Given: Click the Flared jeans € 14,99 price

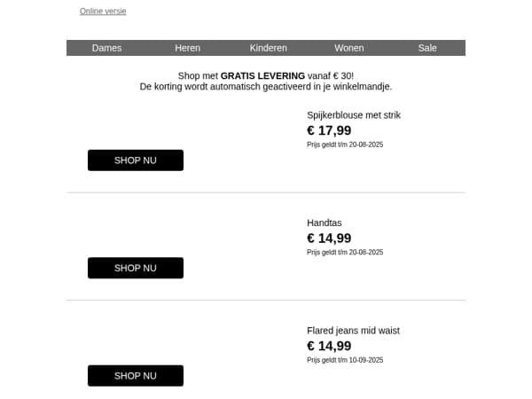Looking at the screenshot, I should tap(329, 346).
